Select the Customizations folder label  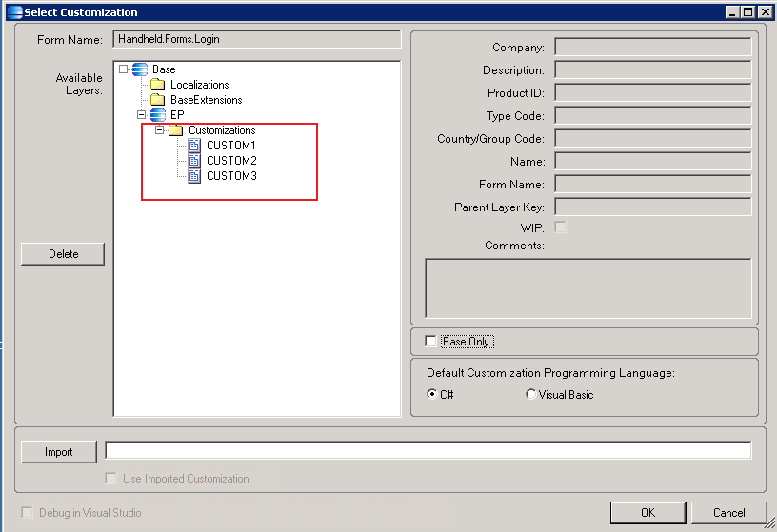pyautogui.click(x=222, y=130)
